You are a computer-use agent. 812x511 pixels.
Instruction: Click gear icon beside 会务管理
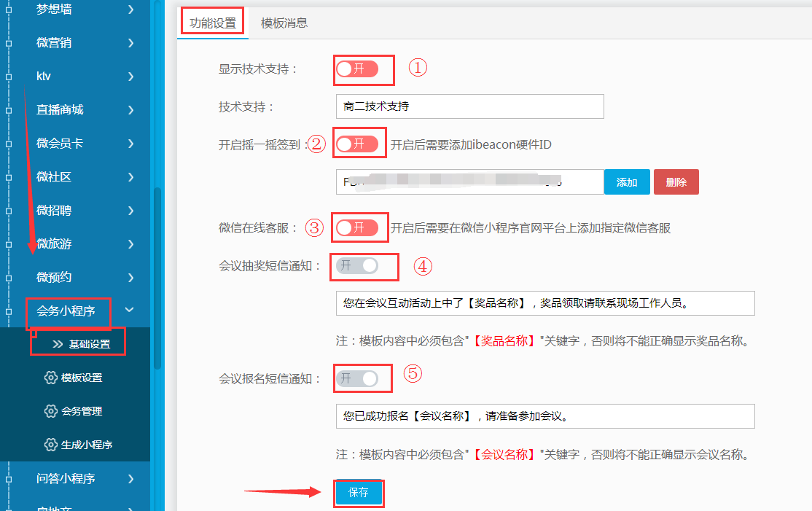tap(50, 411)
